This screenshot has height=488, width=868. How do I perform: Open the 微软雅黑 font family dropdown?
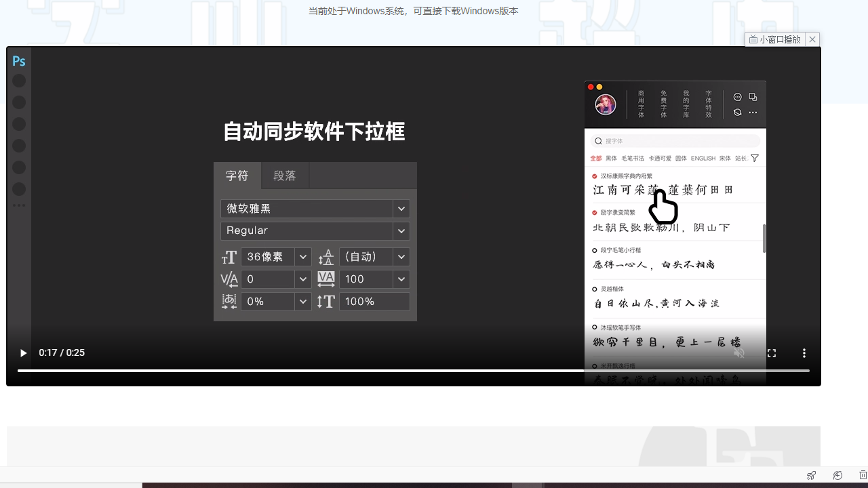tap(401, 208)
